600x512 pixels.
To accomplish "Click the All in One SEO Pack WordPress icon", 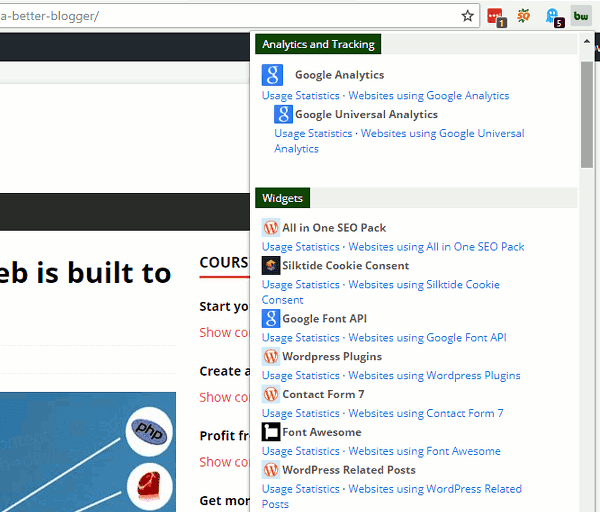I will click(x=271, y=228).
